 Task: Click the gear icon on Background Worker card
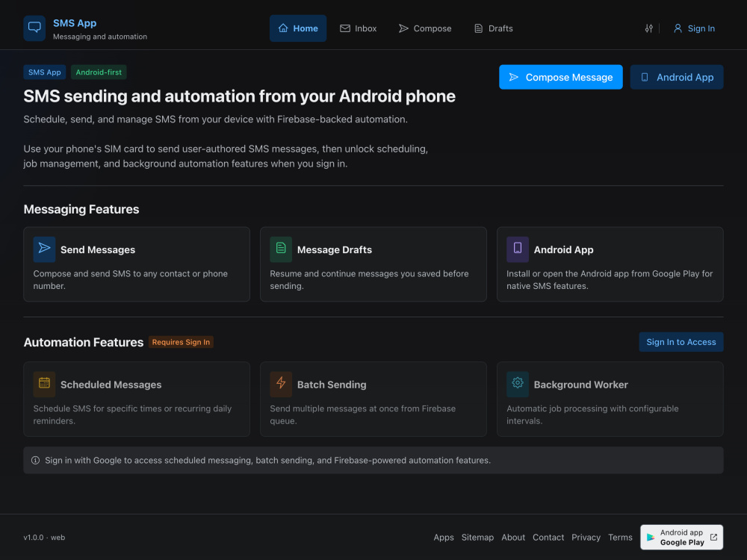[x=518, y=383]
